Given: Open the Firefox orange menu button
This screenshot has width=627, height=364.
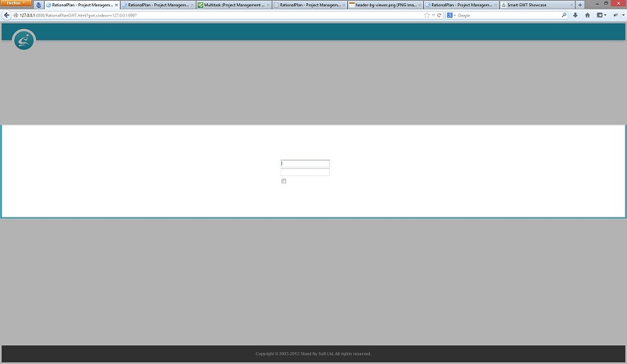Looking at the screenshot, I should point(16,4).
